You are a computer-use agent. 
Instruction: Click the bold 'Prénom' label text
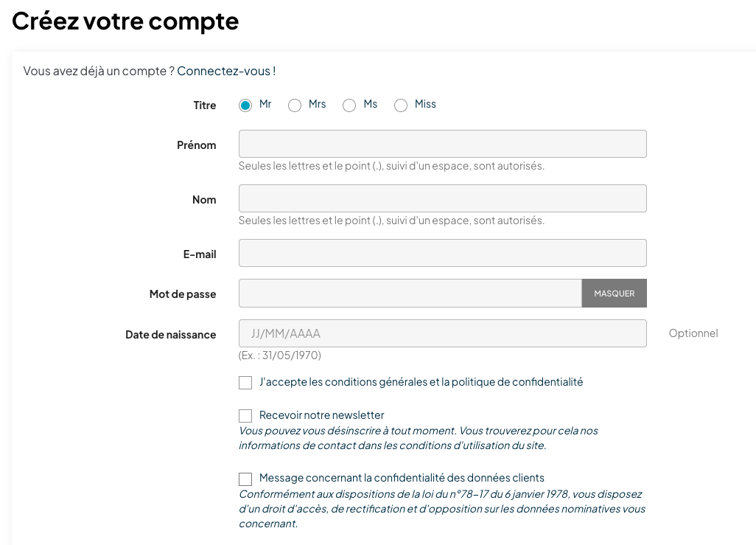(x=197, y=145)
